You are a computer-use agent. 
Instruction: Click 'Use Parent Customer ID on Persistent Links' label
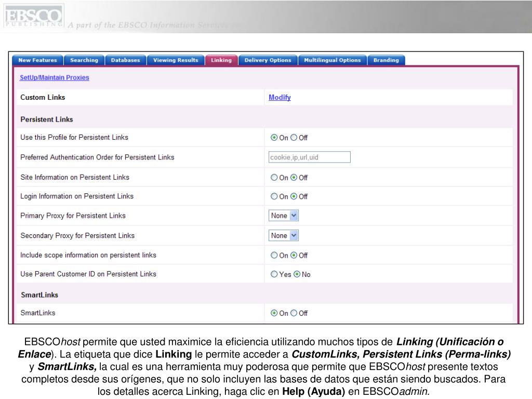point(88,274)
